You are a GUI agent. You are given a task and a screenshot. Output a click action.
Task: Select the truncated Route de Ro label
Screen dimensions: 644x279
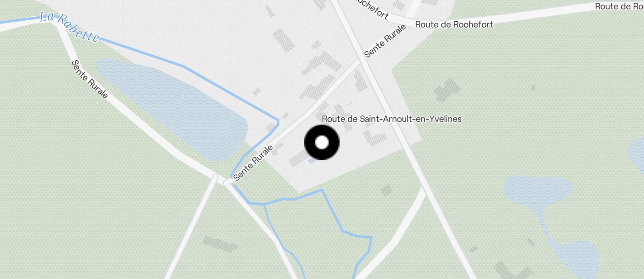pos(619,6)
